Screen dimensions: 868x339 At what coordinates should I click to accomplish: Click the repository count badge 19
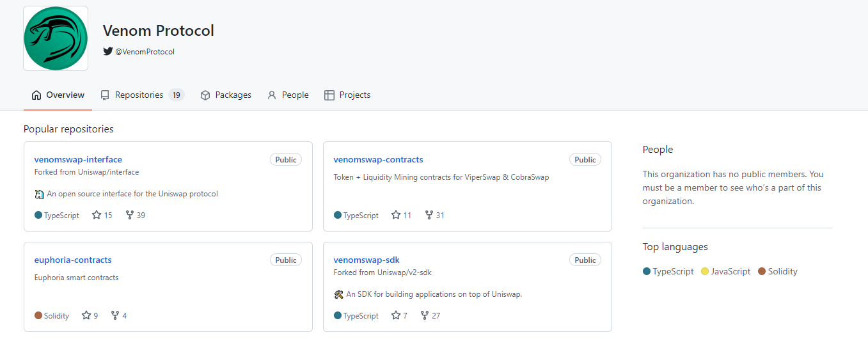coord(177,95)
